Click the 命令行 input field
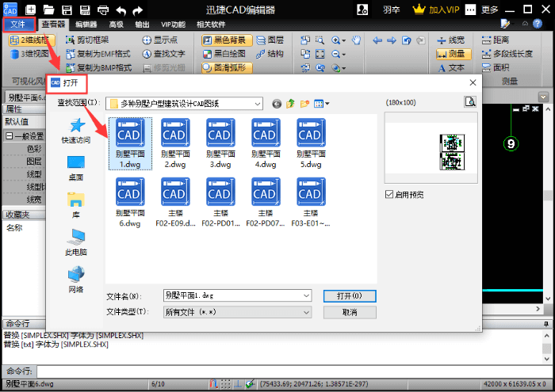555x392 pixels. point(294,371)
